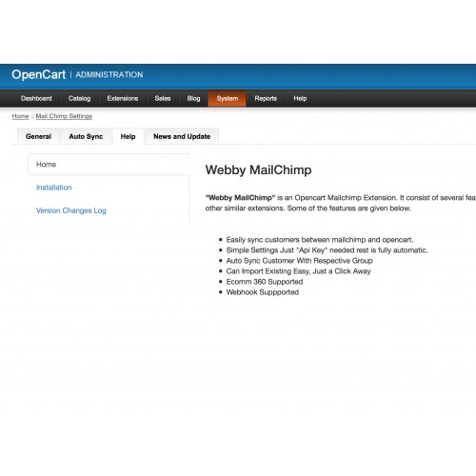The image size is (476, 476).
Task: Open the Help menu in navigation bar
Action: coord(300,98)
